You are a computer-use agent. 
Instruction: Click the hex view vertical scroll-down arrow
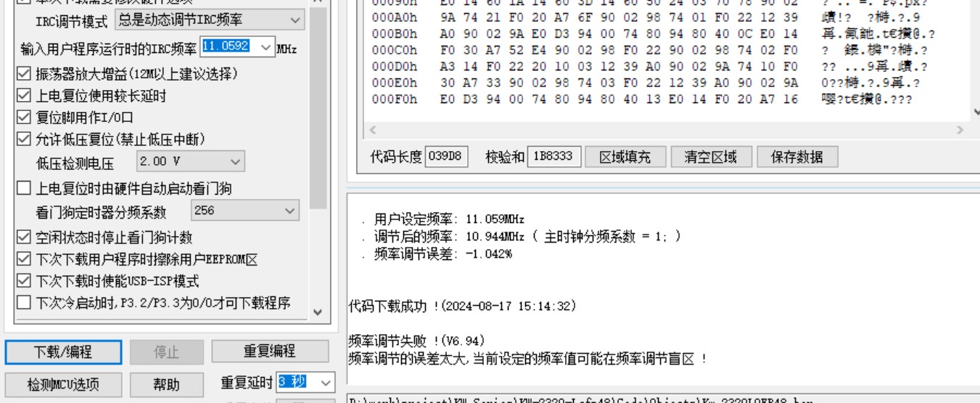(x=976, y=112)
